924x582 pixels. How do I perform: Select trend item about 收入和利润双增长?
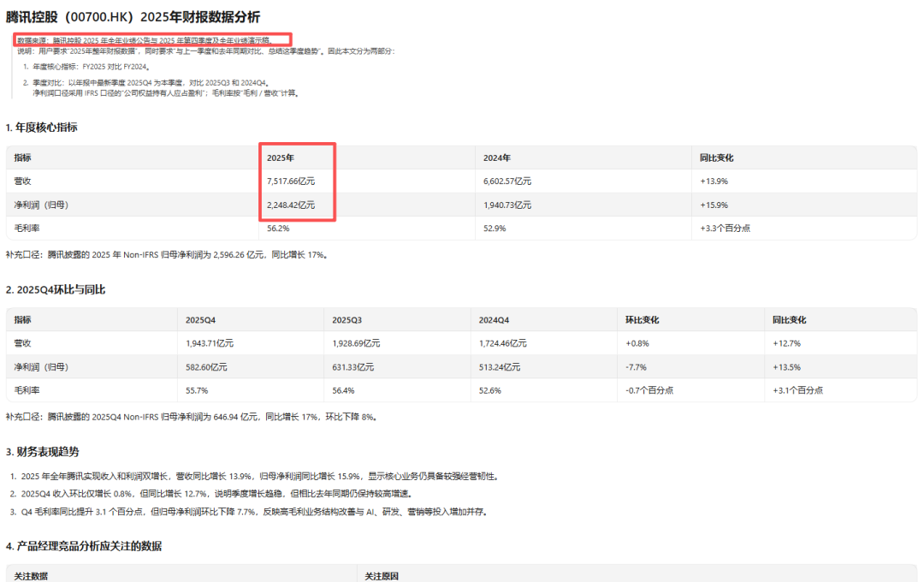pos(260,476)
